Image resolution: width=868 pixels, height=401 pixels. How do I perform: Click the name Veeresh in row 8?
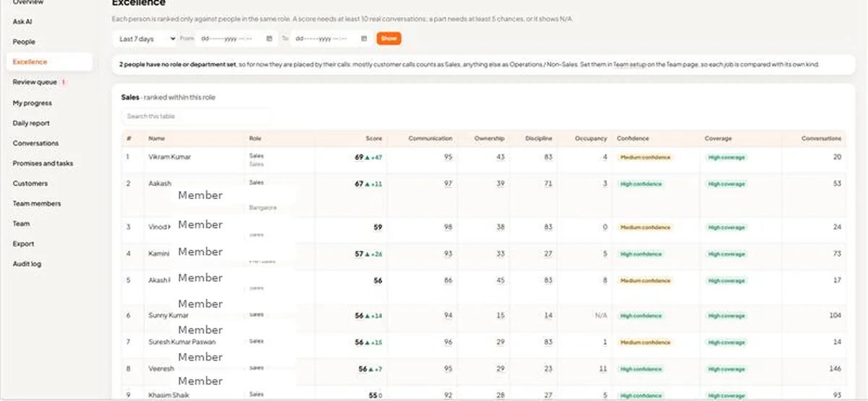[161, 368]
